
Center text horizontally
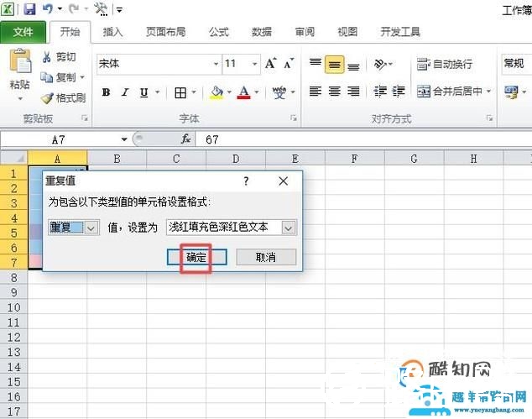click(335, 91)
